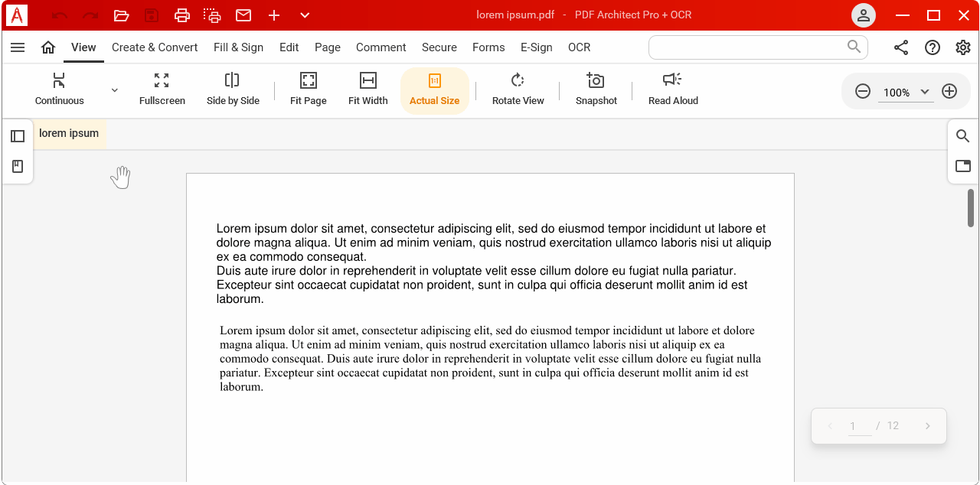Expand the Continuous view mode dropdown

115,90
